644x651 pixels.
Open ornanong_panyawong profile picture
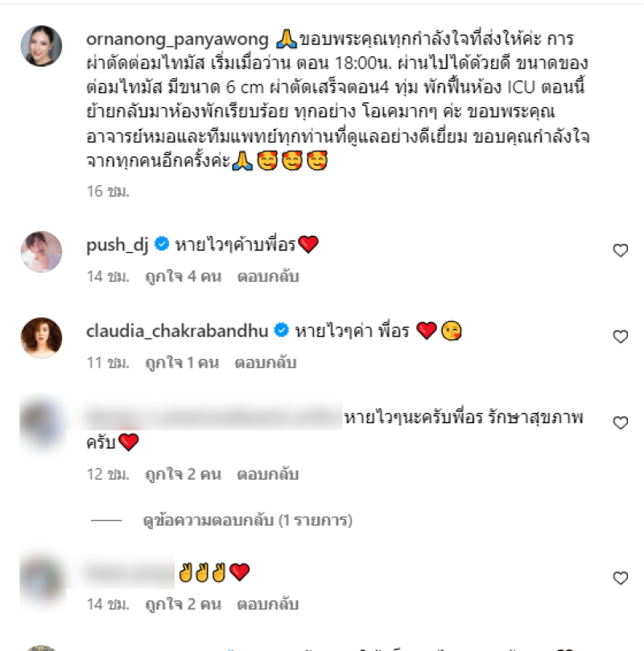(x=42, y=46)
